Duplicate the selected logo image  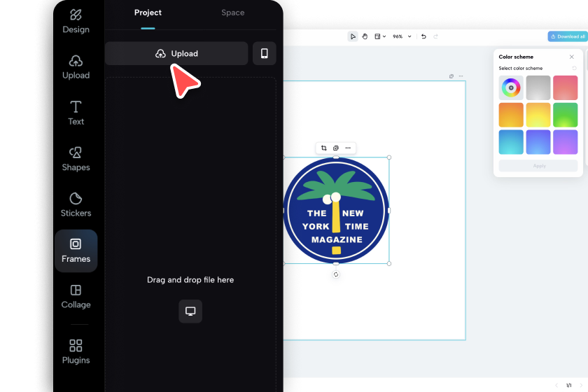point(336,148)
